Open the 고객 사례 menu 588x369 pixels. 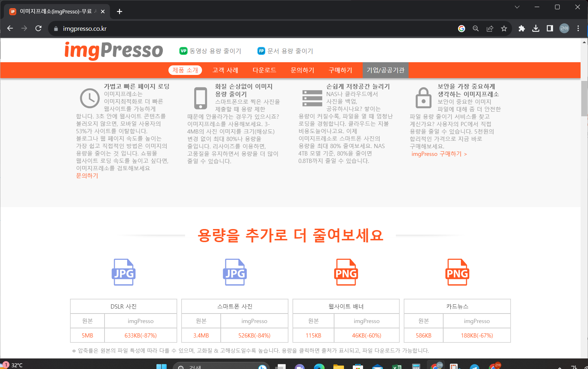pos(225,70)
